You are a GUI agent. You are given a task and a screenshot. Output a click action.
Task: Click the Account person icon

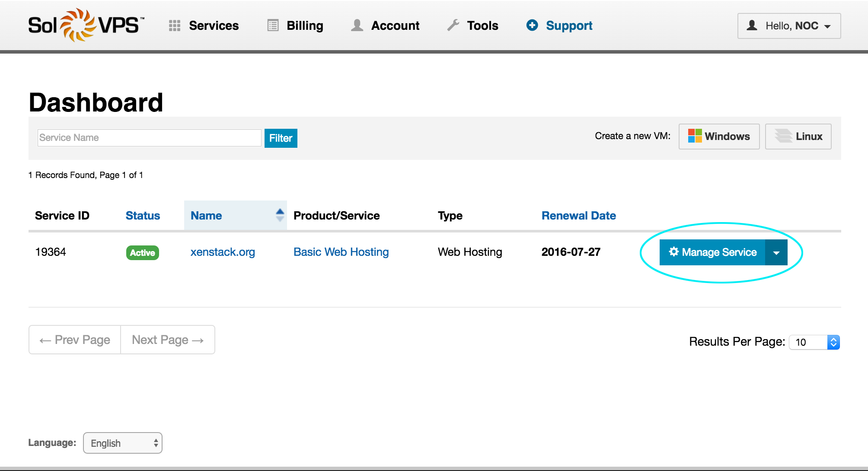pyautogui.click(x=357, y=25)
